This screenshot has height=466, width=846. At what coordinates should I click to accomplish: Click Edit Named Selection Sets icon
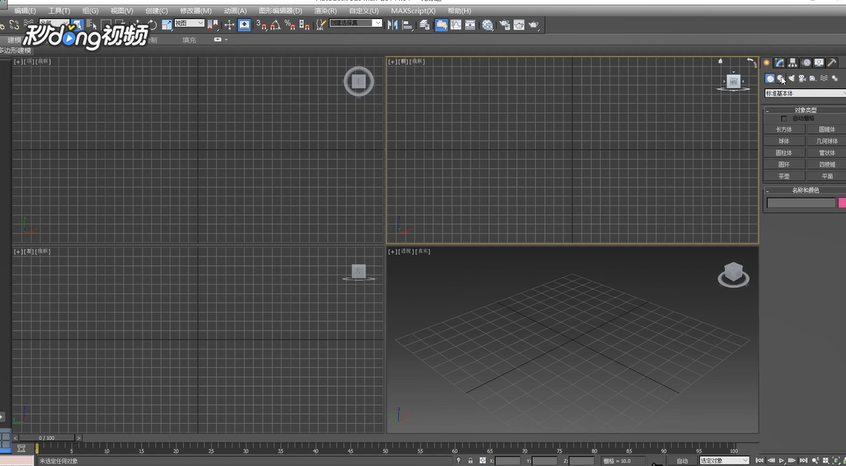tap(322, 25)
